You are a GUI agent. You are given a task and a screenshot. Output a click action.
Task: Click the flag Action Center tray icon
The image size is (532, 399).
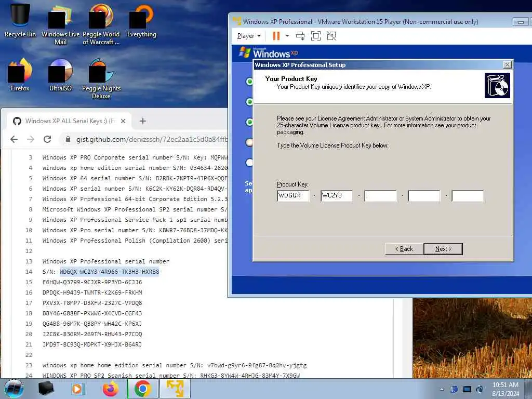click(454, 389)
